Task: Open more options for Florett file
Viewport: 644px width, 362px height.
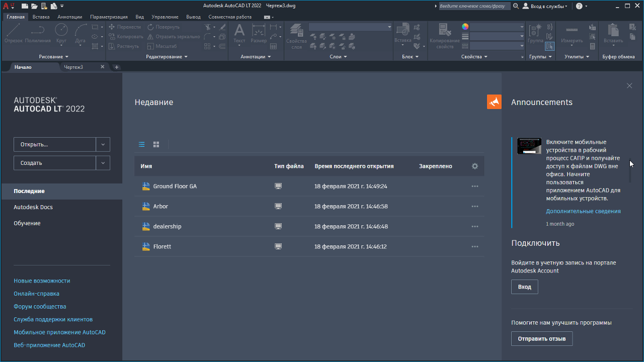Action: (x=475, y=246)
